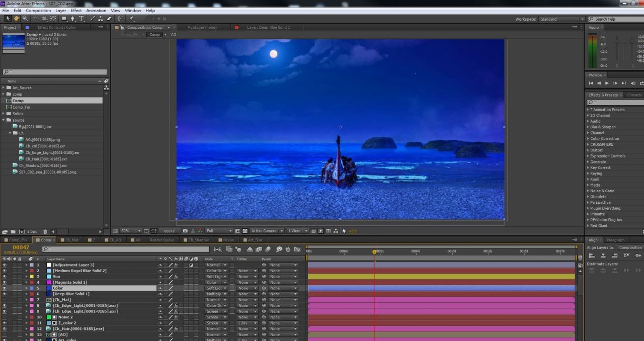
Task: Click the snapshot camera icon below viewer
Action: click(x=185, y=231)
